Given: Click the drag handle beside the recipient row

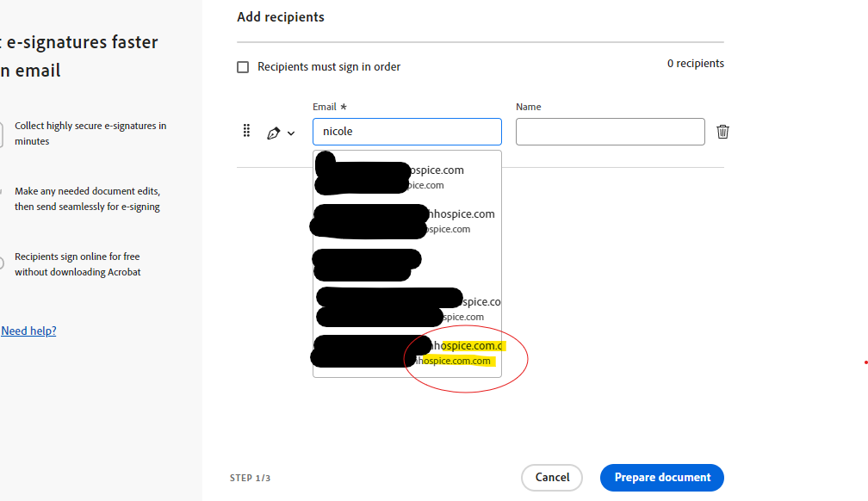Looking at the screenshot, I should 247,131.
